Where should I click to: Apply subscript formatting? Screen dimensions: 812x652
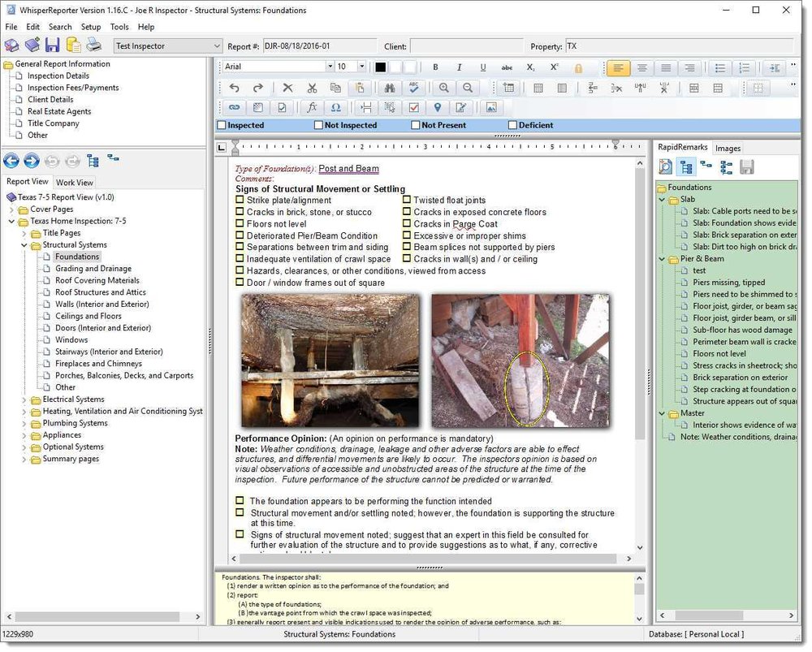pyautogui.click(x=530, y=67)
